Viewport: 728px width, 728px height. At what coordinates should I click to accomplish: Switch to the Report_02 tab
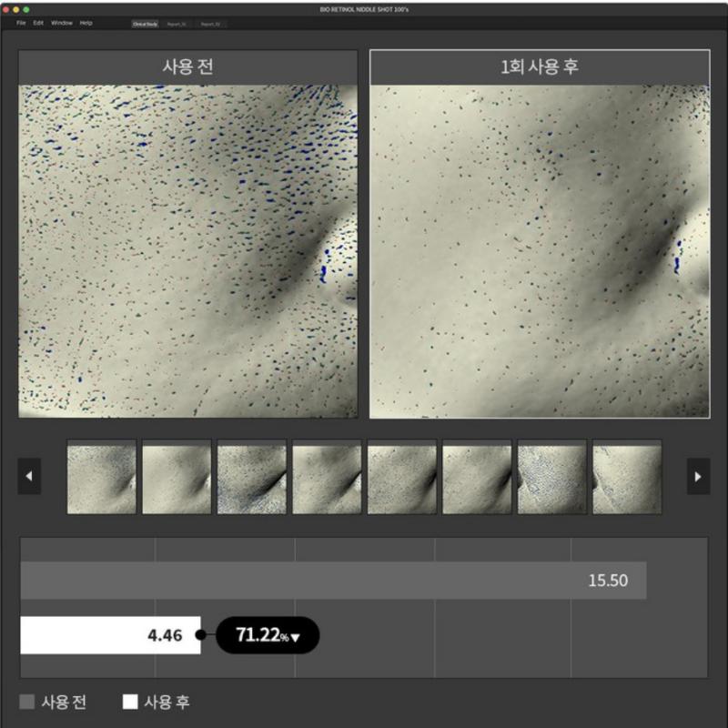pos(209,24)
